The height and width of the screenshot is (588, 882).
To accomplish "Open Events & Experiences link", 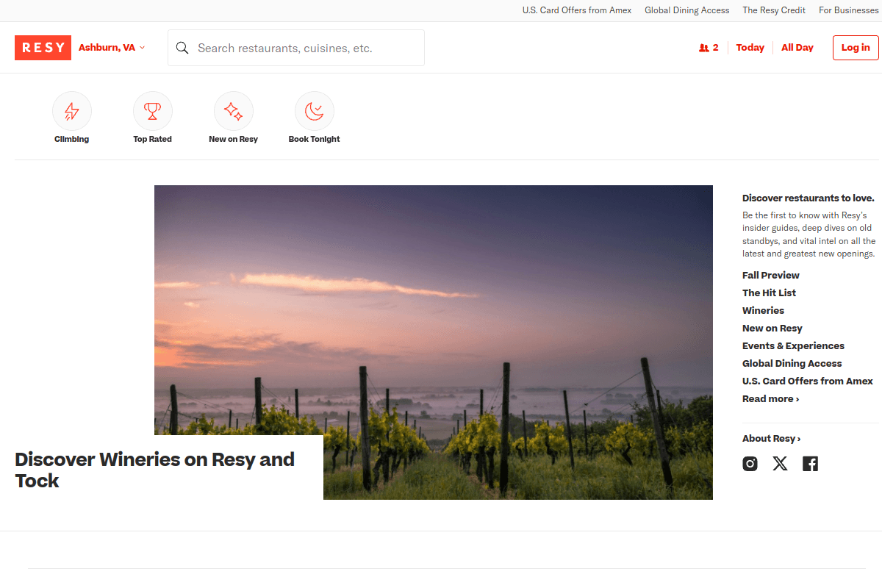I will (x=793, y=345).
